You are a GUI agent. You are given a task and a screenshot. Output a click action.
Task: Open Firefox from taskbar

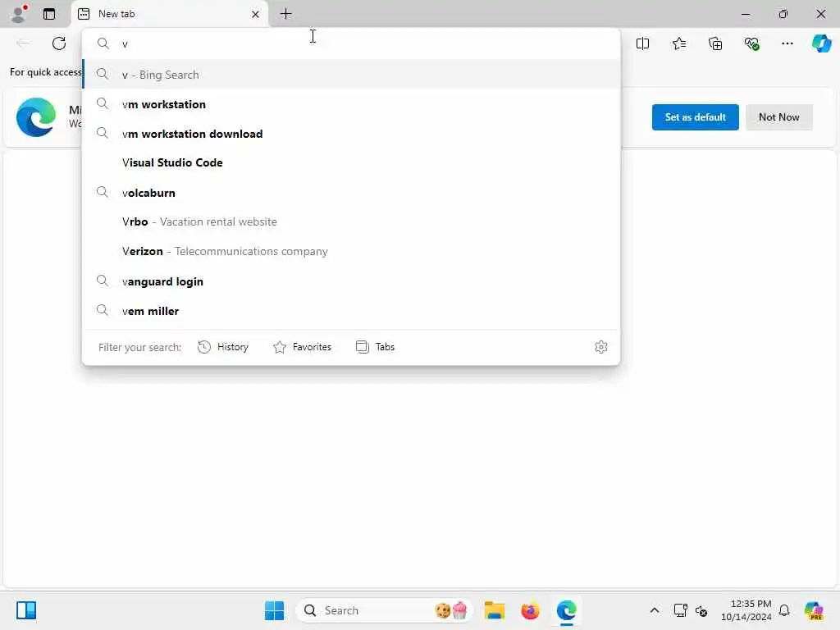[530, 610]
